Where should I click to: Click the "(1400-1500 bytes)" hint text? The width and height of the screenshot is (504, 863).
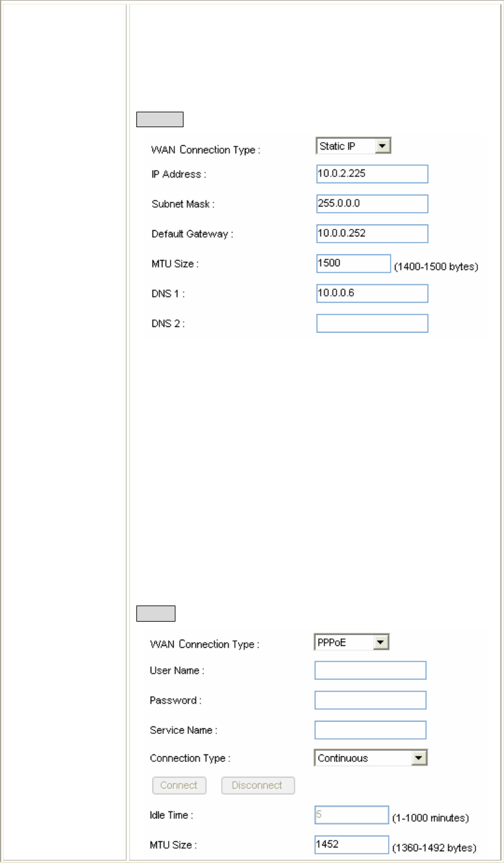tap(436, 268)
